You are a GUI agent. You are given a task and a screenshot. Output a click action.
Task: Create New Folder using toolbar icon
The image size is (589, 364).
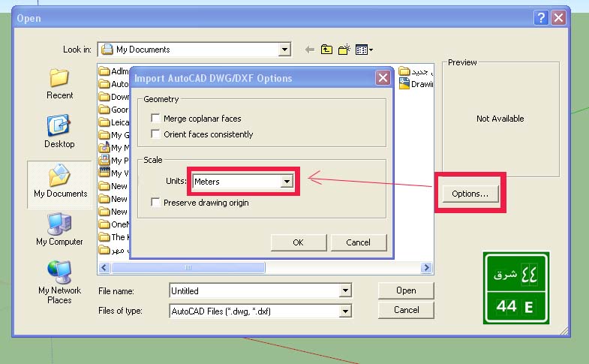344,50
